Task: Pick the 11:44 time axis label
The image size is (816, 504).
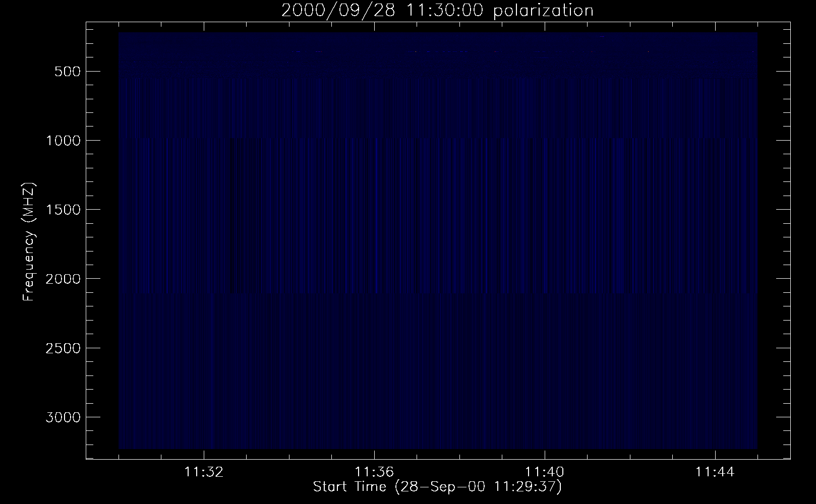Action: (715, 472)
